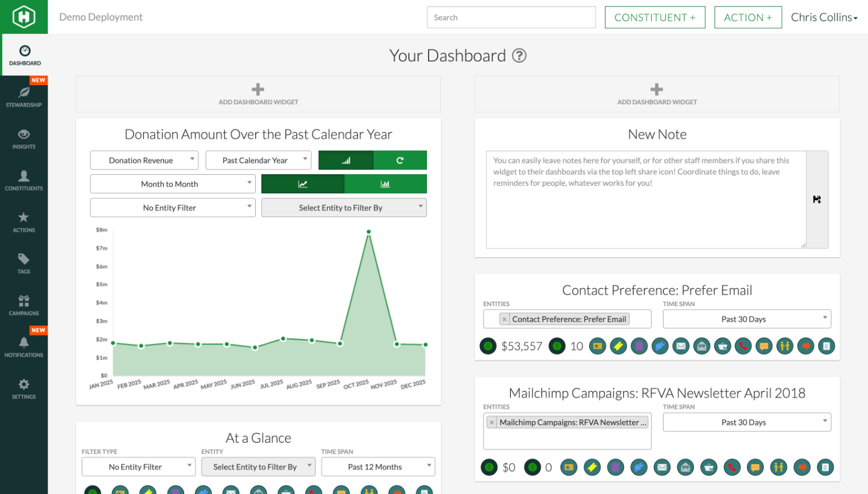Expand the Month to Month dropdown
868x494 pixels.
tap(172, 184)
